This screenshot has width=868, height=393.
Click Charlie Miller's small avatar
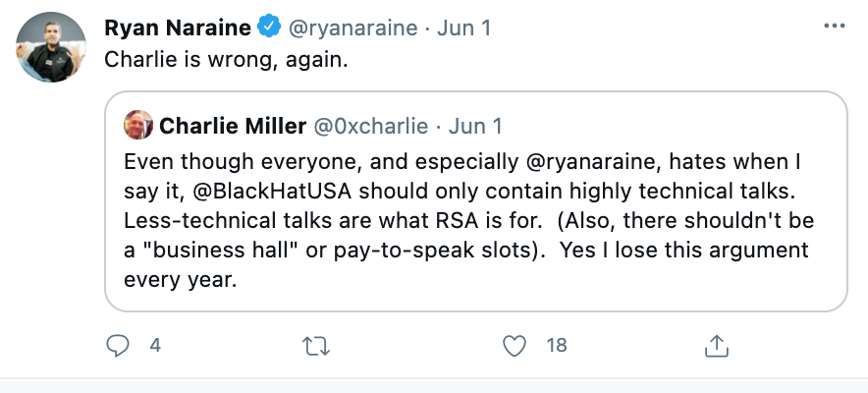click(137, 126)
